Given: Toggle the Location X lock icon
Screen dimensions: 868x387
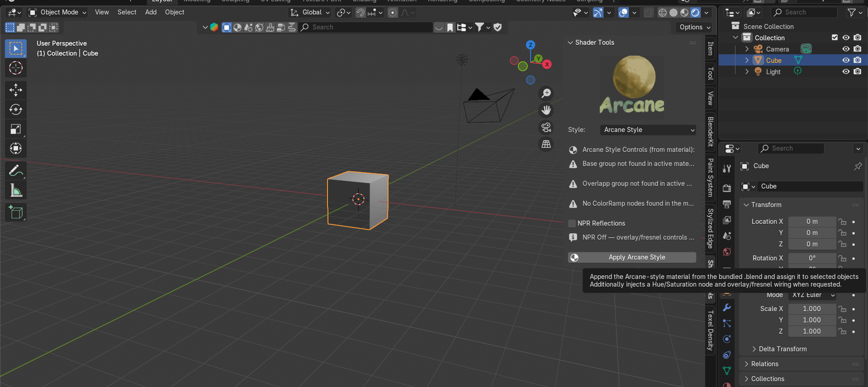Looking at the screenshot, I should 842,222.
